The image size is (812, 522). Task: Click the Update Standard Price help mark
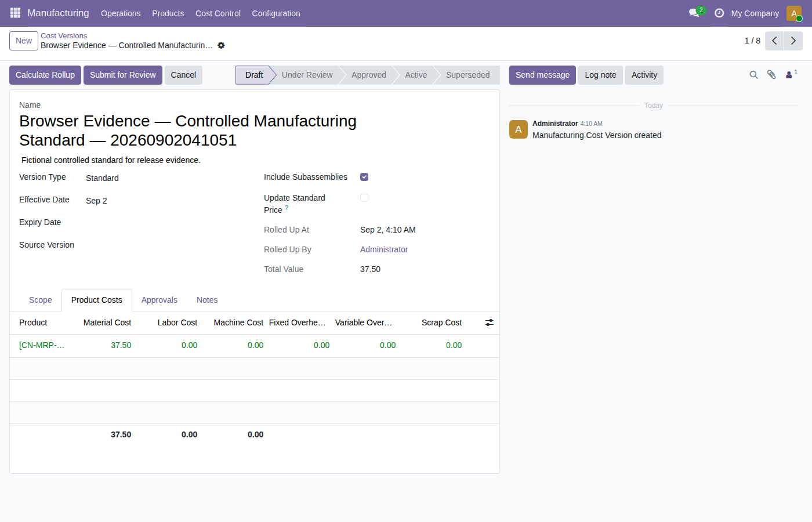pyautogui.click(x=287, y=208)
